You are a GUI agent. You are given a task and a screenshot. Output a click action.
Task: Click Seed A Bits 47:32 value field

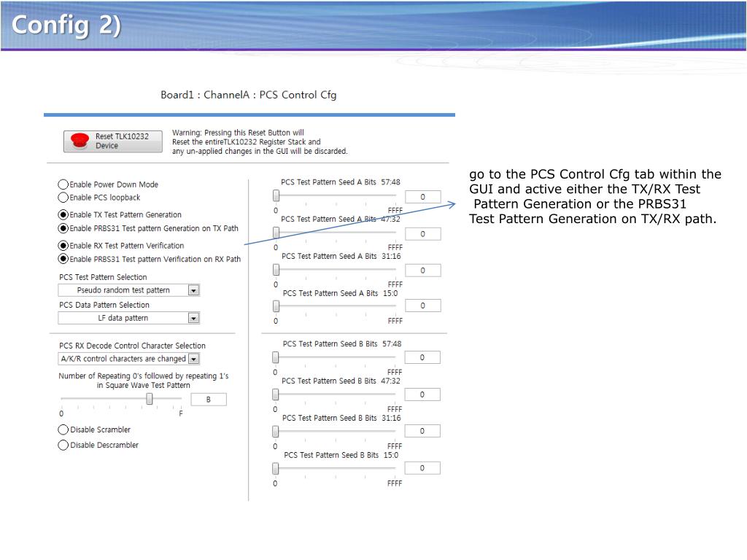tap(423, 234)
